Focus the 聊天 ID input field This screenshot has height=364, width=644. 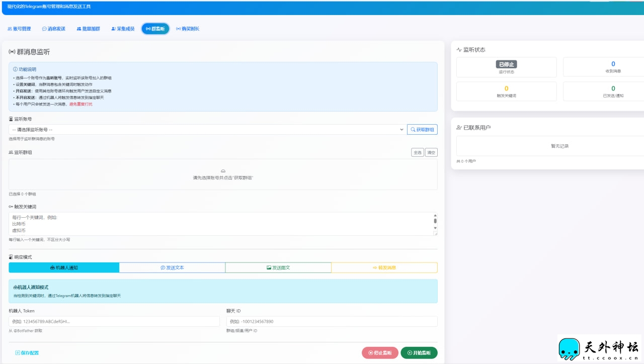point(332,321)
